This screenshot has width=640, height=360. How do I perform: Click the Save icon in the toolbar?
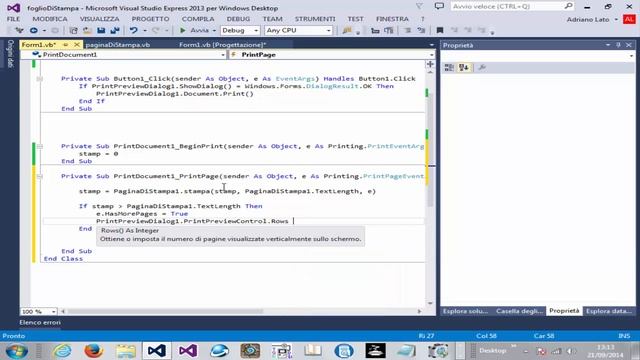click(101, 31)
